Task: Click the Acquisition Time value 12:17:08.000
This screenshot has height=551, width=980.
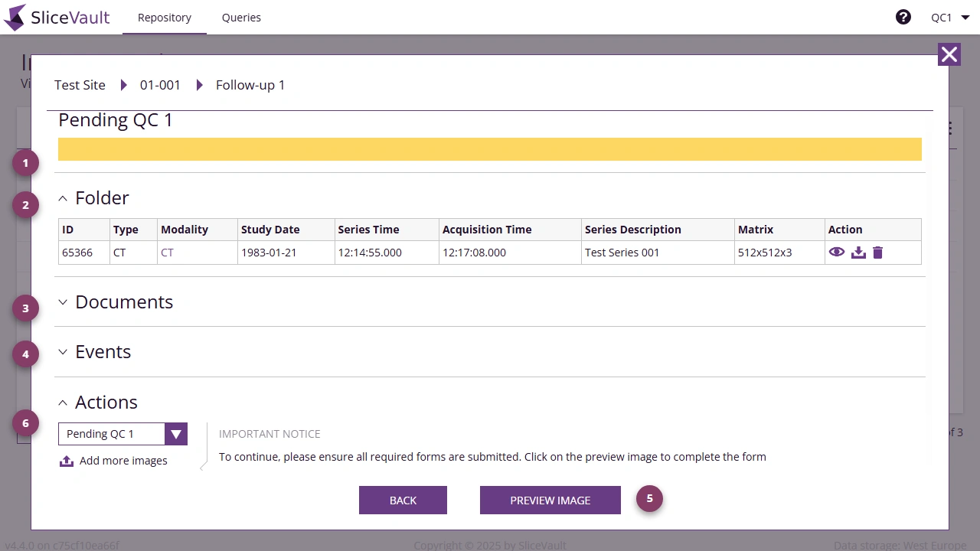Action: 474,253
